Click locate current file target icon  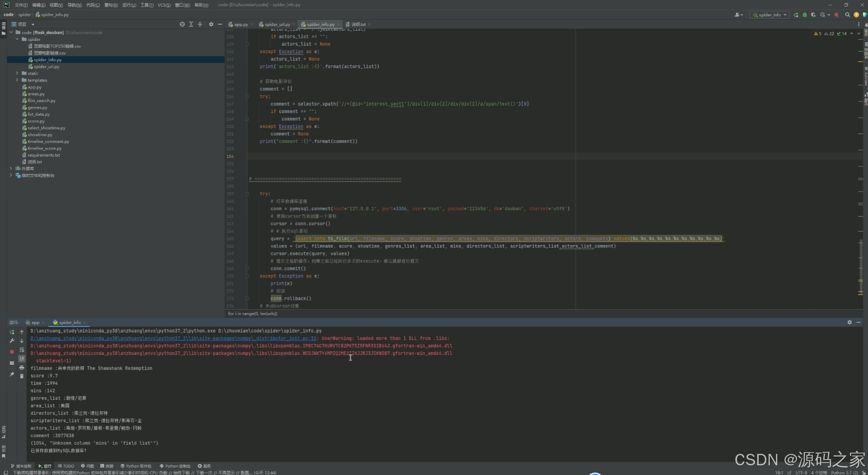click(182, 24)
